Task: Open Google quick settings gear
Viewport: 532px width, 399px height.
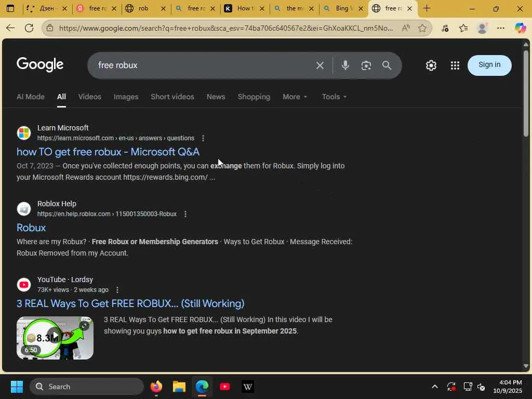Action: coord(431,65)
